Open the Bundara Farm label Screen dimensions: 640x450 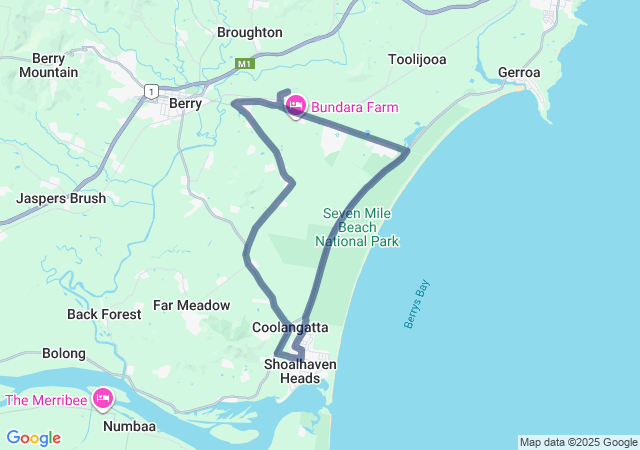pyautogui.click(x=355, y=107)
